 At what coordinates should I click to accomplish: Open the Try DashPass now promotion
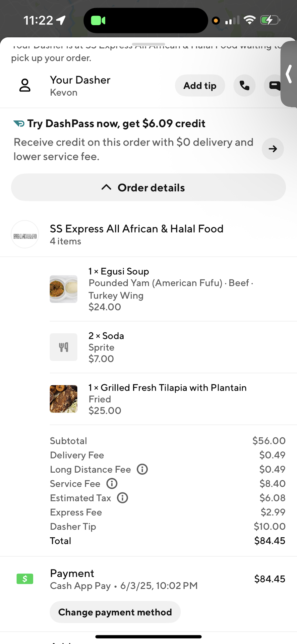[116, 123]
